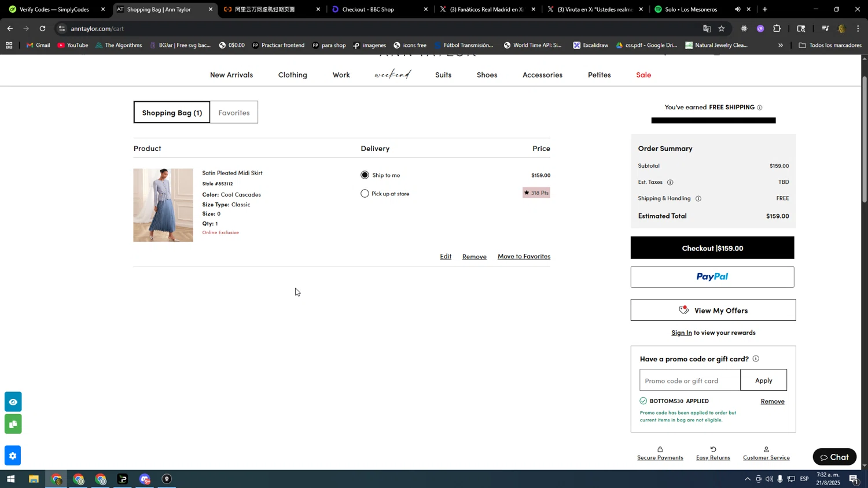
Task: Edit the Satin Pleated Midi Skirt item
Action: [x=446, y=256]
